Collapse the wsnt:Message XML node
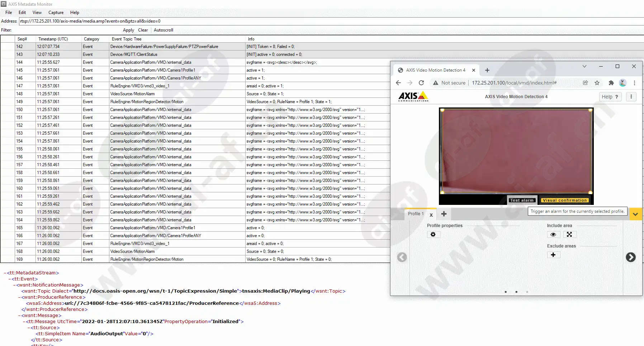Screen dimensions: 644x346 (19, 316)
